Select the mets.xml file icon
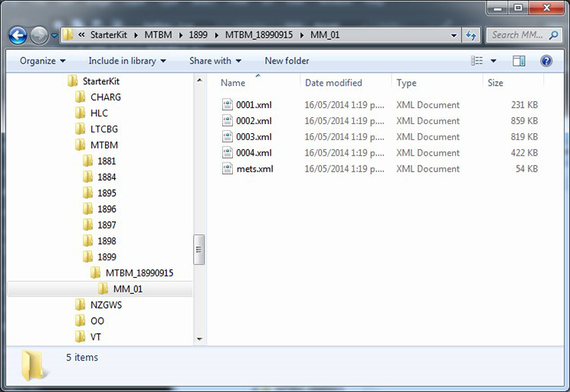The width and height of the screenshot is (570, 392). [228, 168]
